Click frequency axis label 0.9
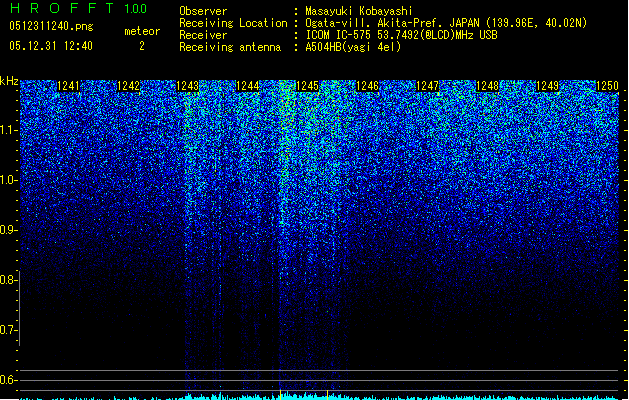Viewport: 629px width, 400px height. click(8, 230)
